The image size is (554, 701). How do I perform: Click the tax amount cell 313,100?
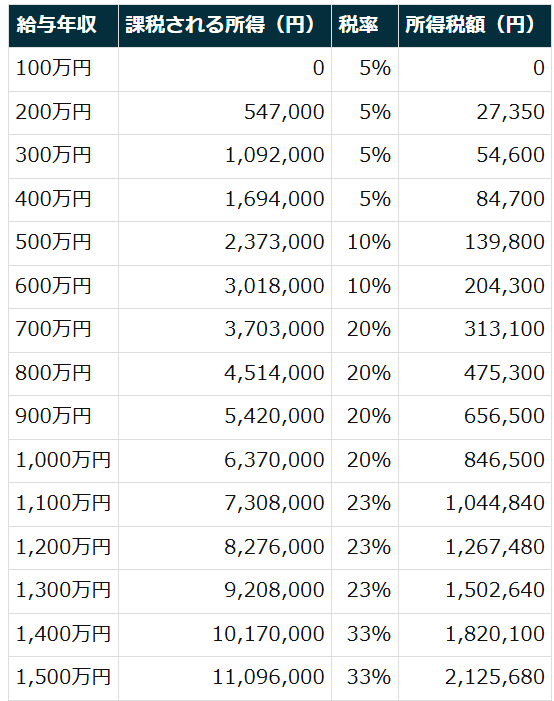coord(474,329)
